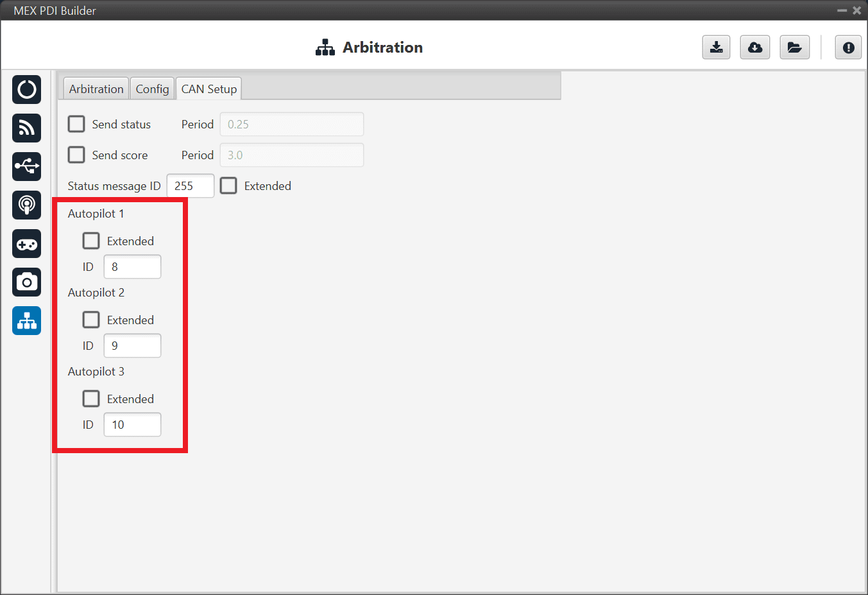868x595 pixels.
Task: Select the Arbitration network sidebar icon
Action: click(x=26, y=320)
